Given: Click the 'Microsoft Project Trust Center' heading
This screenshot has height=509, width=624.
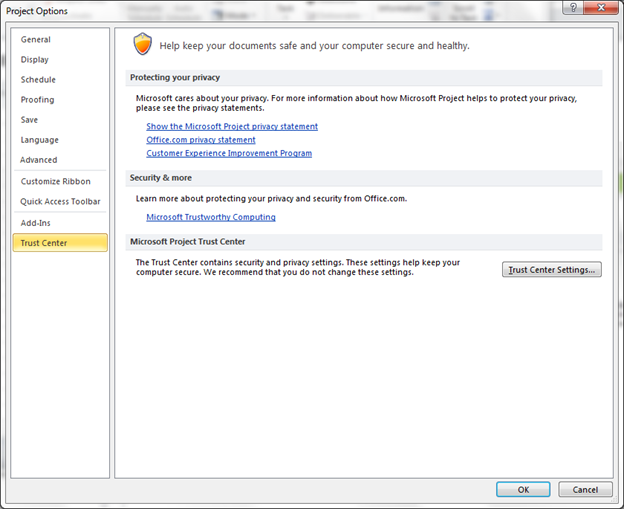Looking at the screenshot, I should coord(187,242).
